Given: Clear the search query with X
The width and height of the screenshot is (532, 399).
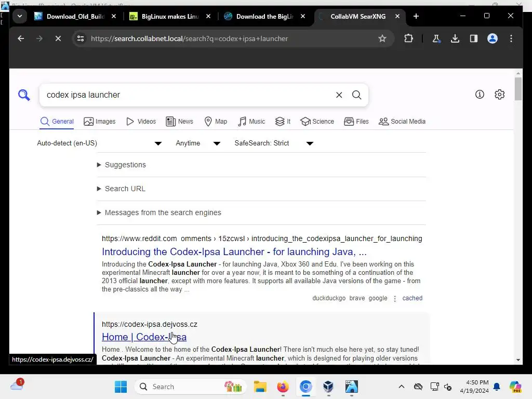Looking at the screenshot, I should (x=339, y=95).
